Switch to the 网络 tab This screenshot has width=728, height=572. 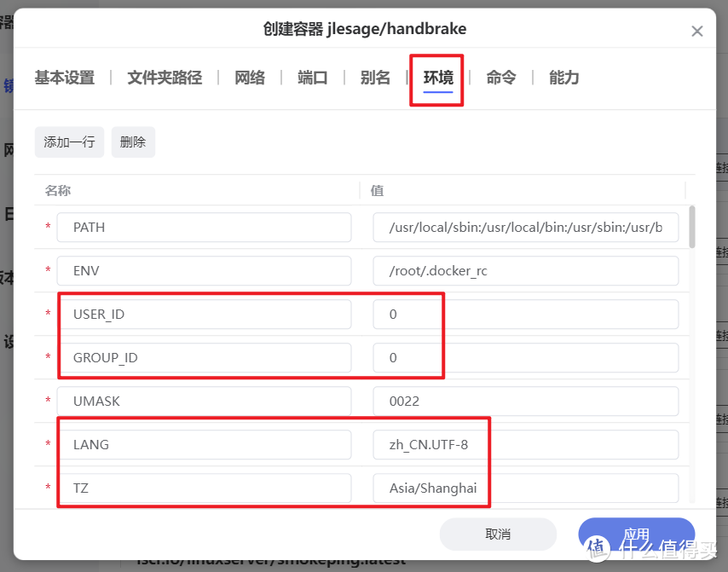coord(250,77)
